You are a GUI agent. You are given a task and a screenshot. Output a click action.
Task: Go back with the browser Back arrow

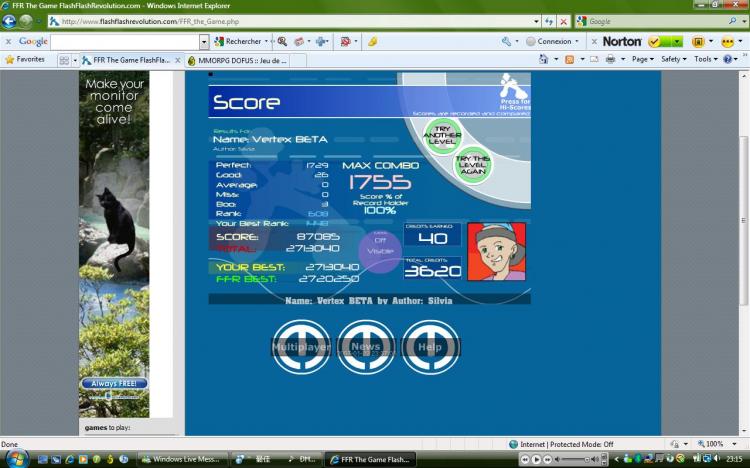point(9,21)
